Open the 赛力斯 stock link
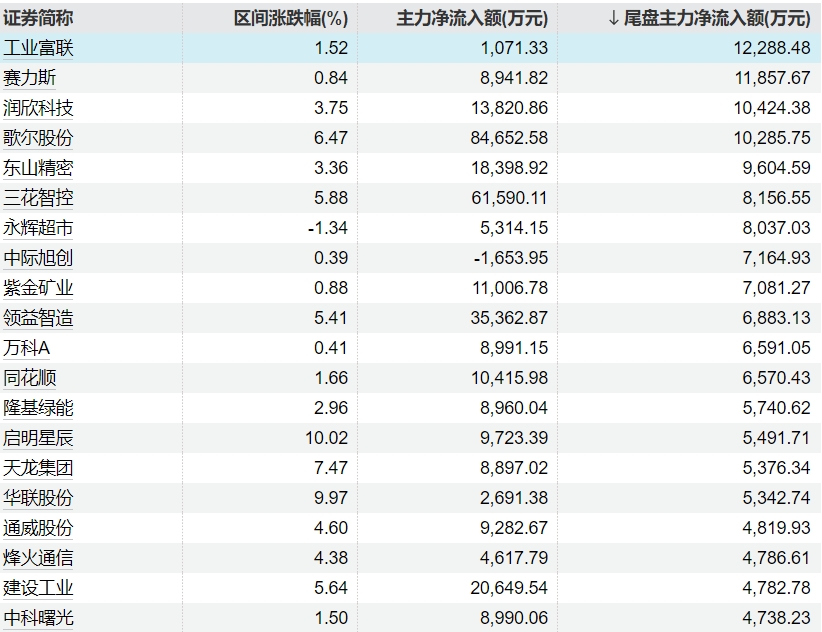This screenshot has height=632, width=822. coord(30,78)
